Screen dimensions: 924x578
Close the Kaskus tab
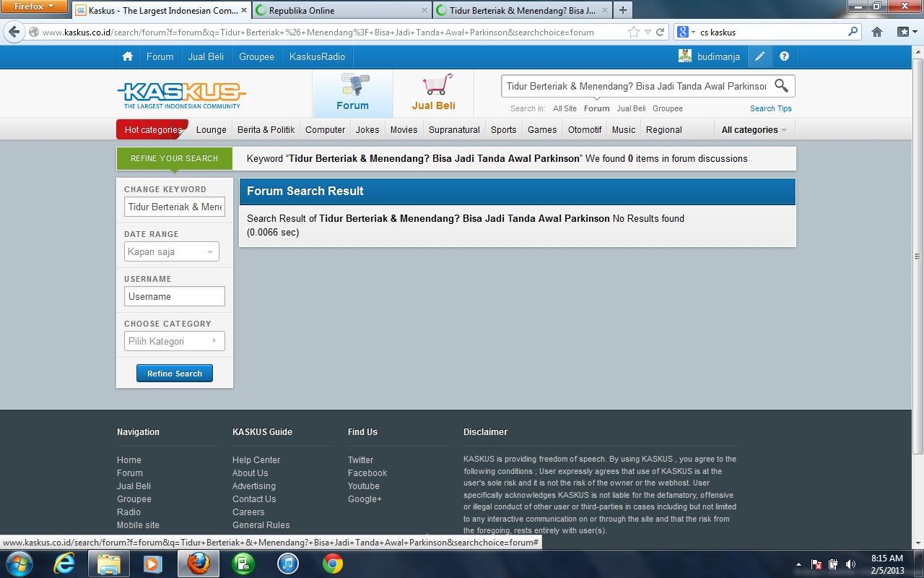[x=244, y=10]
